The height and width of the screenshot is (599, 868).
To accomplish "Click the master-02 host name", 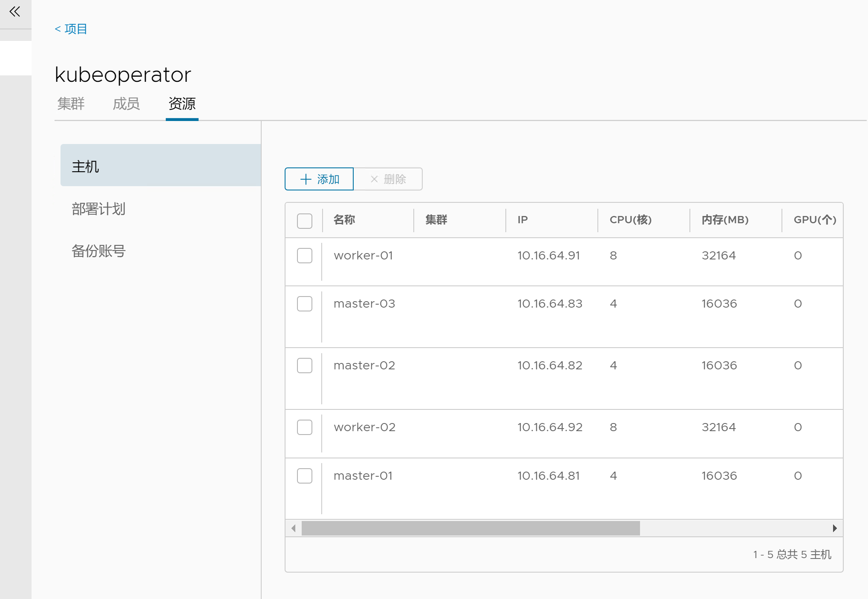I will tap(364, 366).
